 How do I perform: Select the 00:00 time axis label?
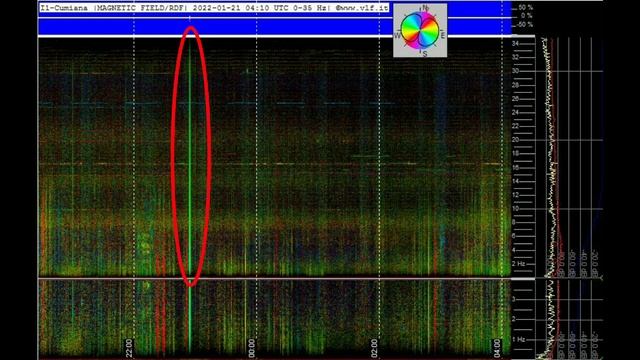tap(251, 348)
